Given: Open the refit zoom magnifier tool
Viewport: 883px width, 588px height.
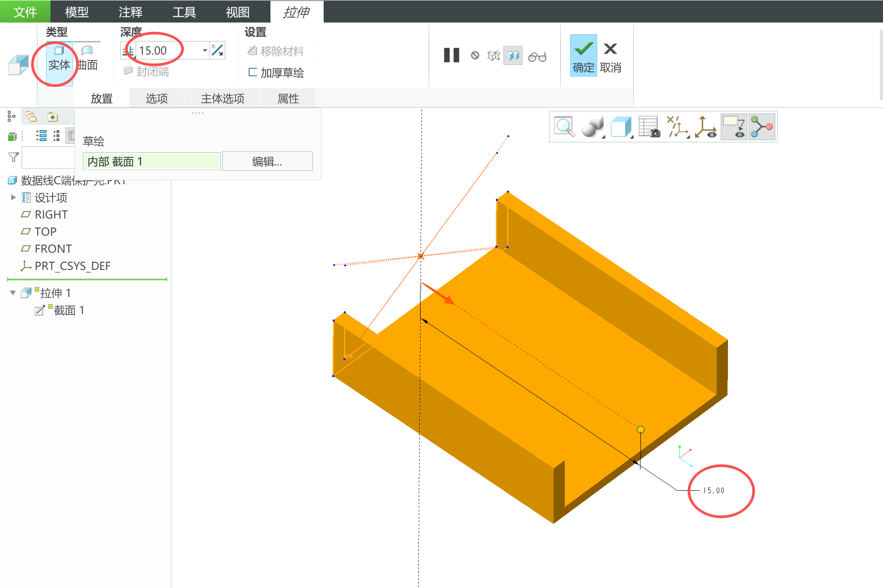Looking at the screenshot, I should pos(564,127).
